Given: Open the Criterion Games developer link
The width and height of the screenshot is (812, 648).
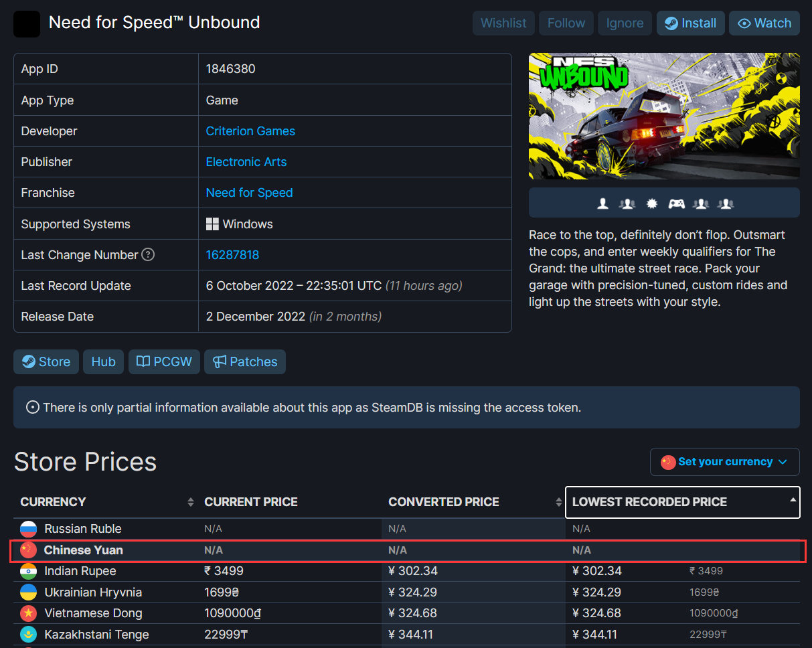Looking at the screenshot, I should pos(250,131).
